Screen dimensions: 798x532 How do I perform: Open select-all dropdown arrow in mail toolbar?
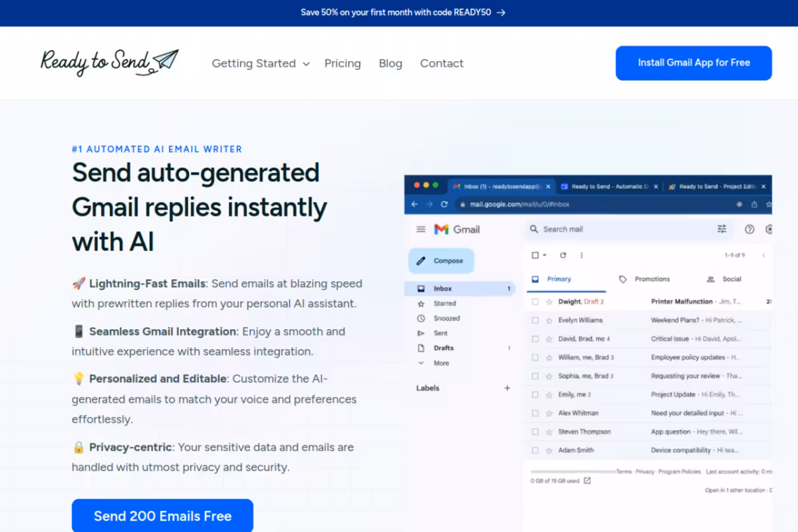[545, 255]
